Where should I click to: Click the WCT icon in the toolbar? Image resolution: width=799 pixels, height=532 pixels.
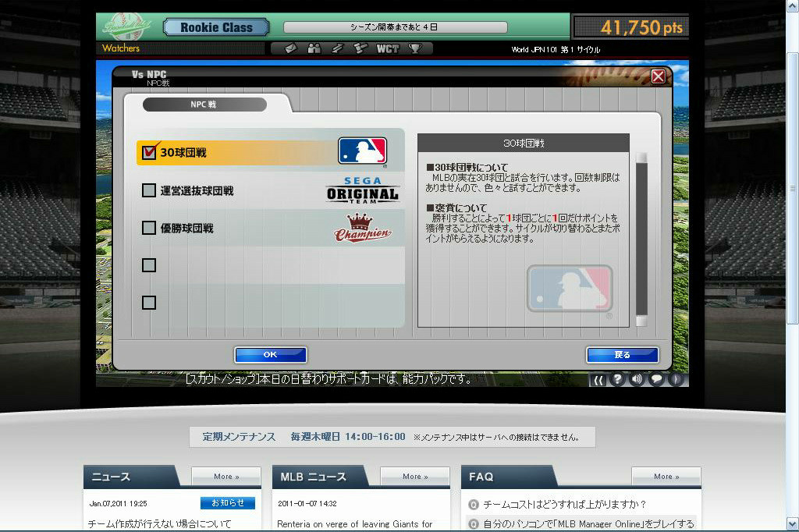(x=387, y=48)
